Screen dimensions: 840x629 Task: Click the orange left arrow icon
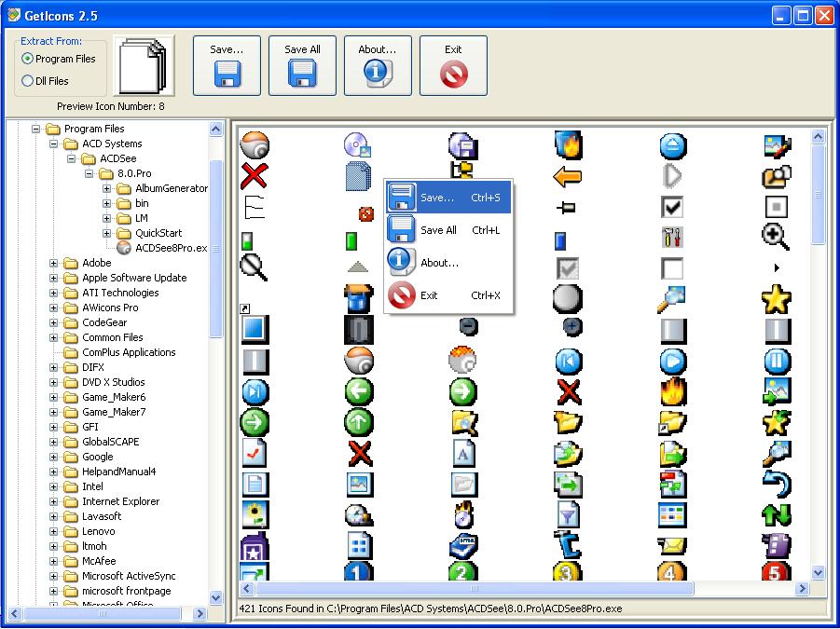568,176
